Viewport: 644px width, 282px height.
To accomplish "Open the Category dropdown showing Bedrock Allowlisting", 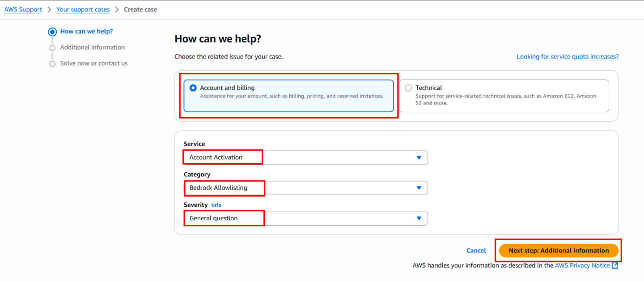I will coord(305,188).
